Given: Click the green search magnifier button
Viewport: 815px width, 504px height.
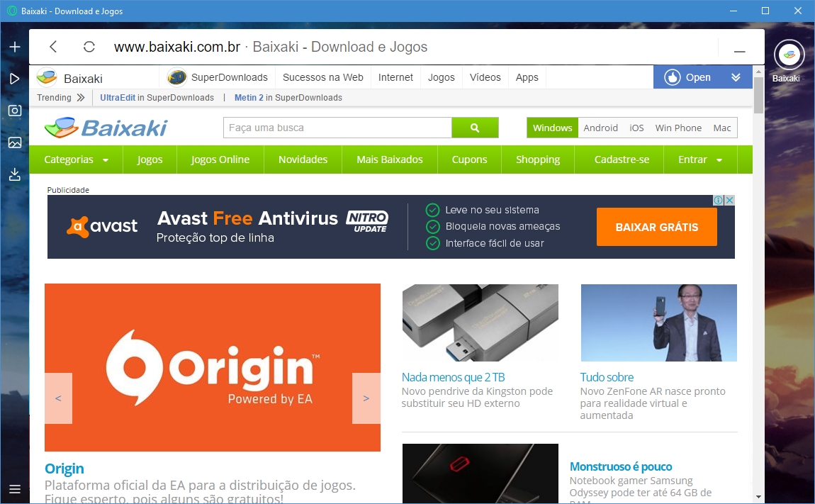Looking at the screenshot, I should (x=475, y=128).
